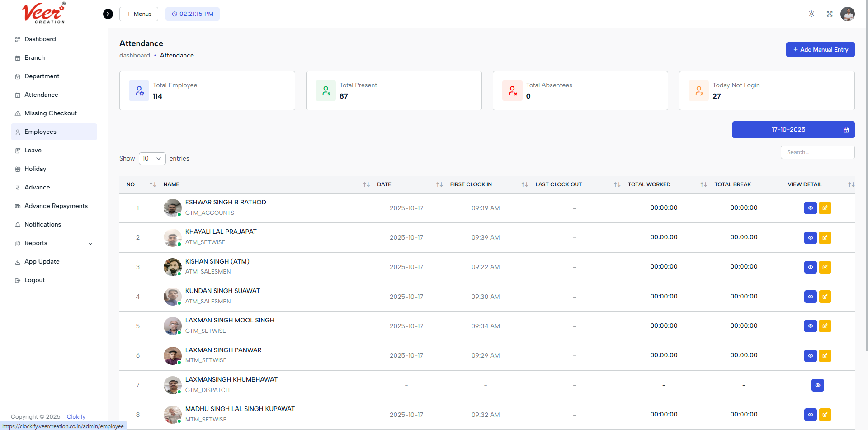View details for KISHAN SINGH (ATM)
868x430 pixels.
(810, 267)
